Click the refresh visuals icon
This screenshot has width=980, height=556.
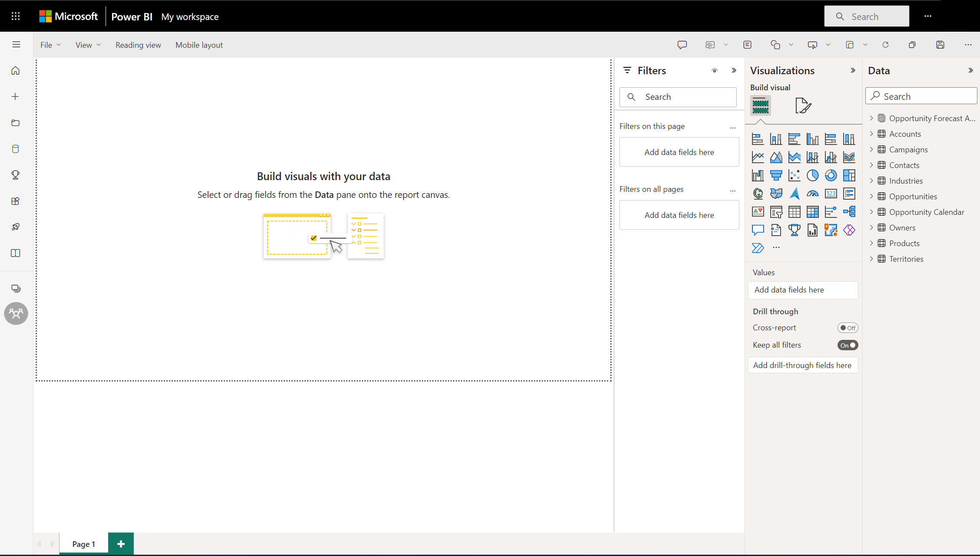(x=885, y=45)
